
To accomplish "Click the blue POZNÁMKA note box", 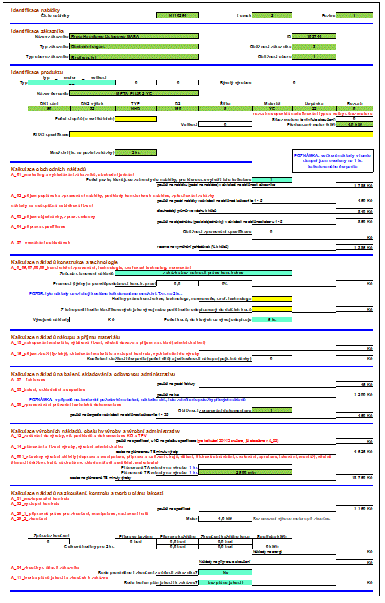I will [332, 161].
